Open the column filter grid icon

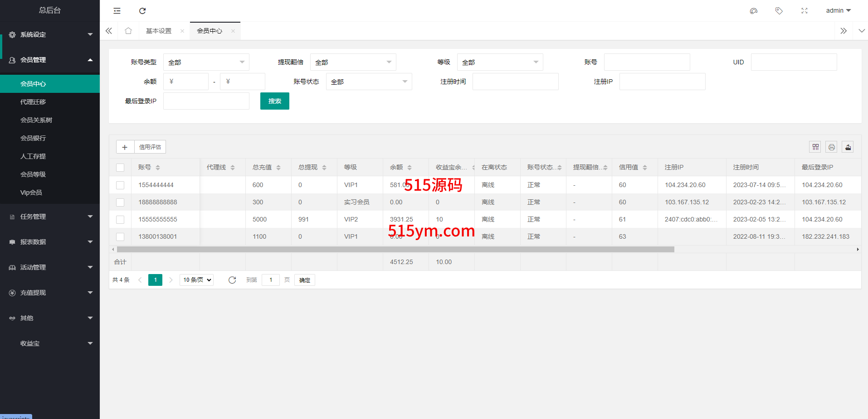[815, 147]
